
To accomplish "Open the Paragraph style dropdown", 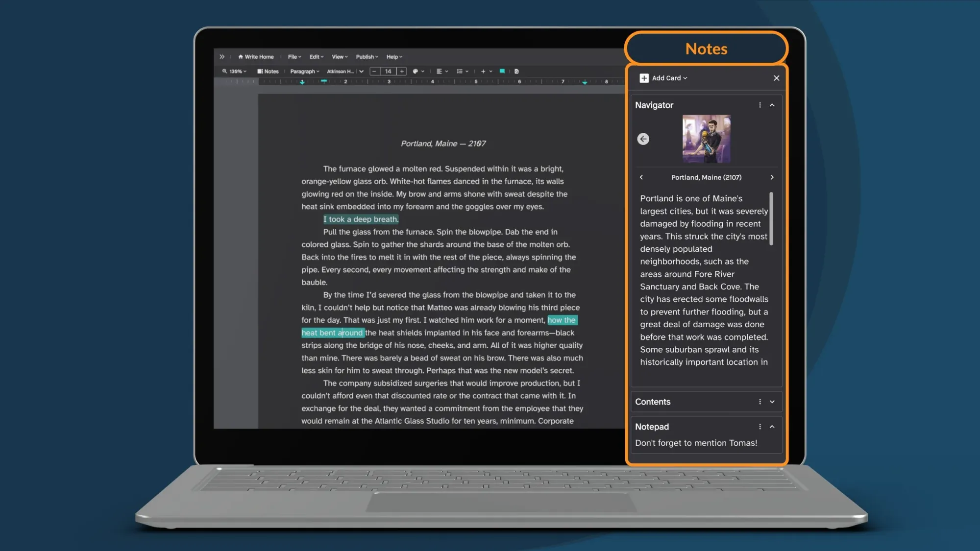I will click(x=304, y=71).
